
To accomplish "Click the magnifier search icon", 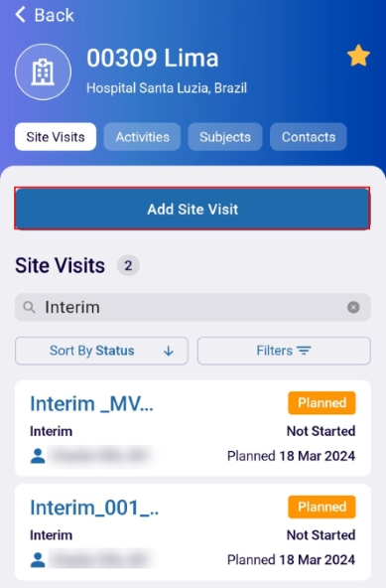I will point(29,307).
